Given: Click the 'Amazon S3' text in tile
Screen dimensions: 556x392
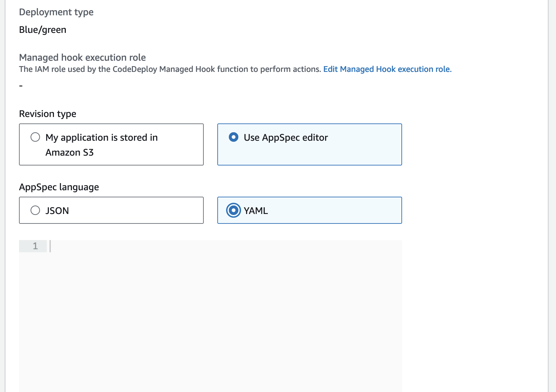Looking at the screenshot, I should [x=69, y=153].
